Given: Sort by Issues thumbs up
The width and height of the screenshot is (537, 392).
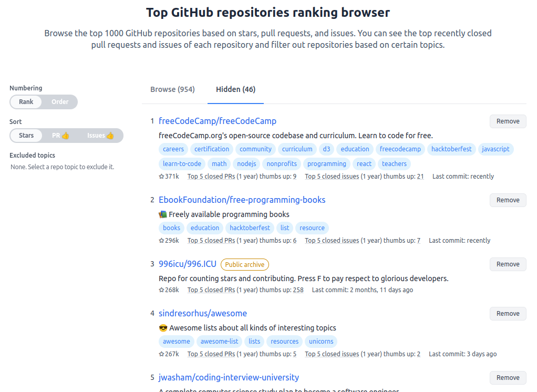Looking at the screenshot, I should pos(100,136).
